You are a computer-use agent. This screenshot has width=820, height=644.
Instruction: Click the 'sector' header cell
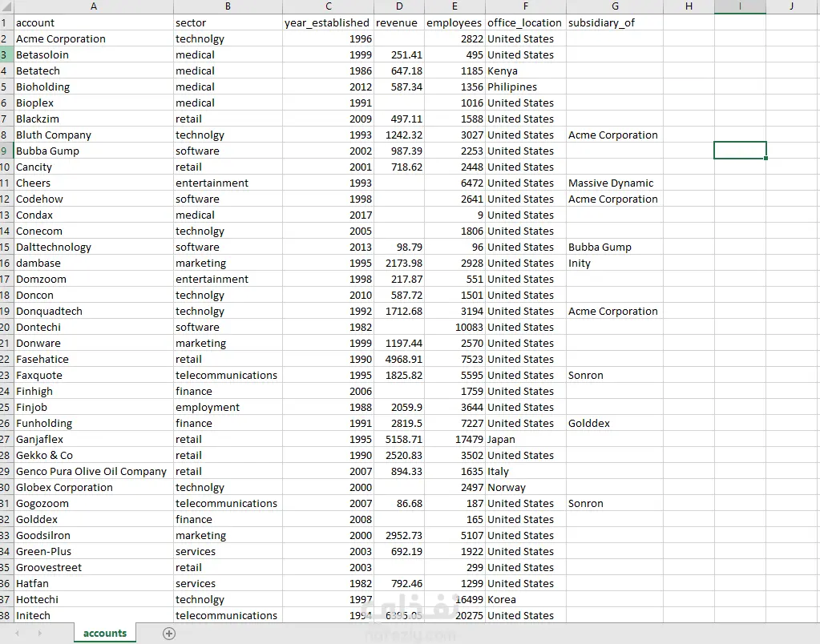click(228, 22)
